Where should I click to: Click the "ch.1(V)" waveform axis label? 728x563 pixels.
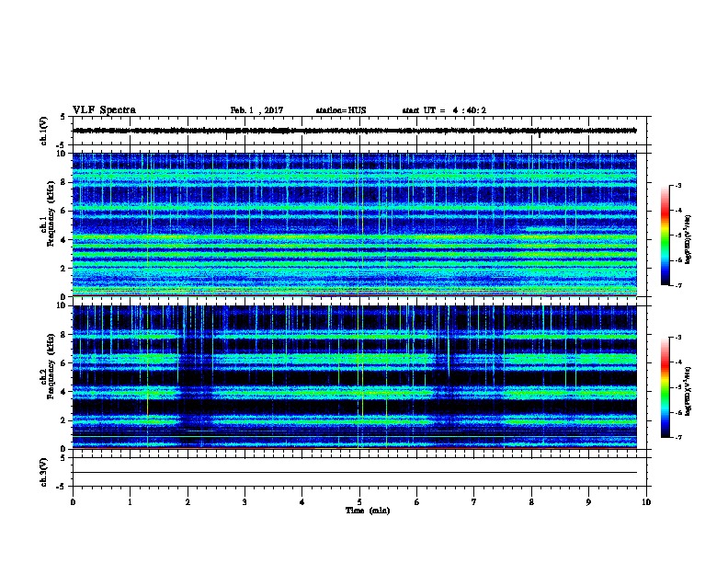point(44,131)
